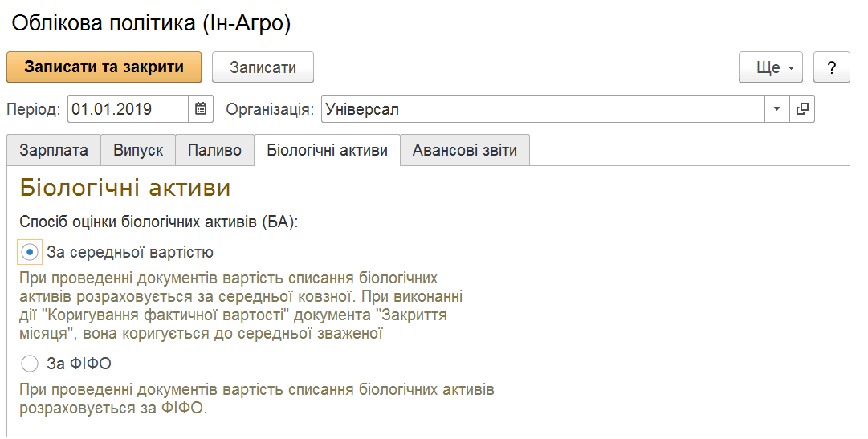Switch to the Біологічні активи tab
This screenshot has height=439, width=868.
(327, 150)
